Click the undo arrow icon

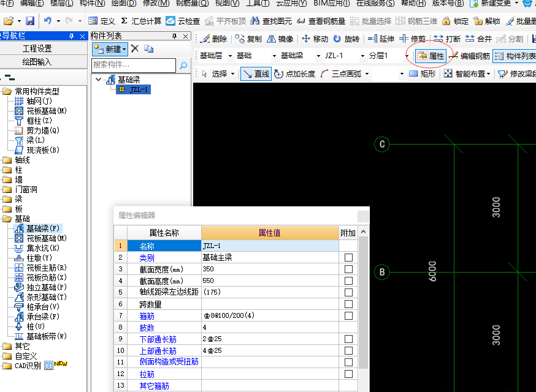47,21
